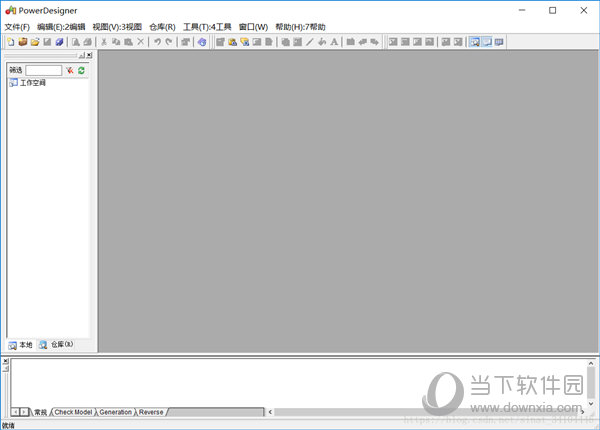
Task: Open the 仓库(R) menu
Action: (162, 27)
